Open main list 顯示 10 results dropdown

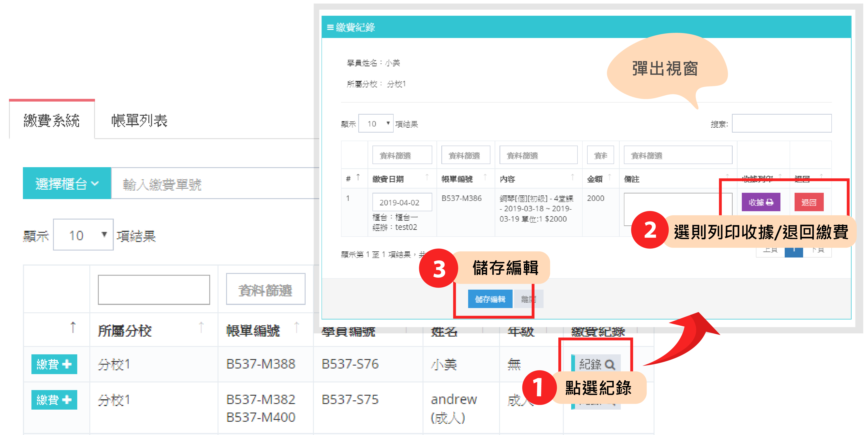83,235
